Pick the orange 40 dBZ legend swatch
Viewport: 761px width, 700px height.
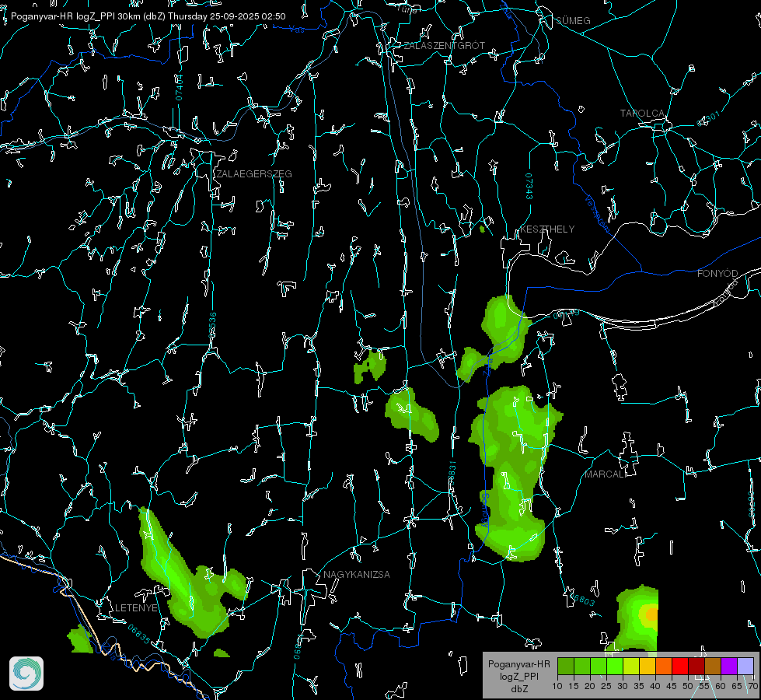[x=664, y=666]
